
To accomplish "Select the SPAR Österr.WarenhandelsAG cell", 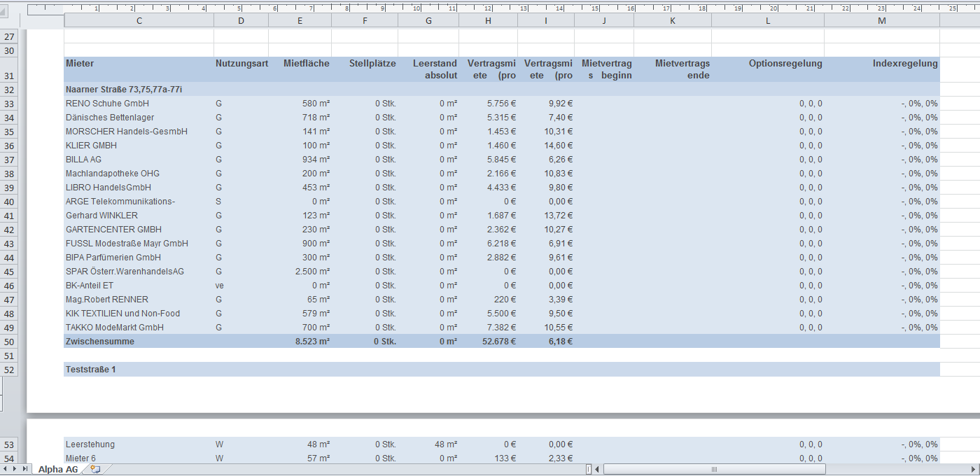I will [139, 272].
